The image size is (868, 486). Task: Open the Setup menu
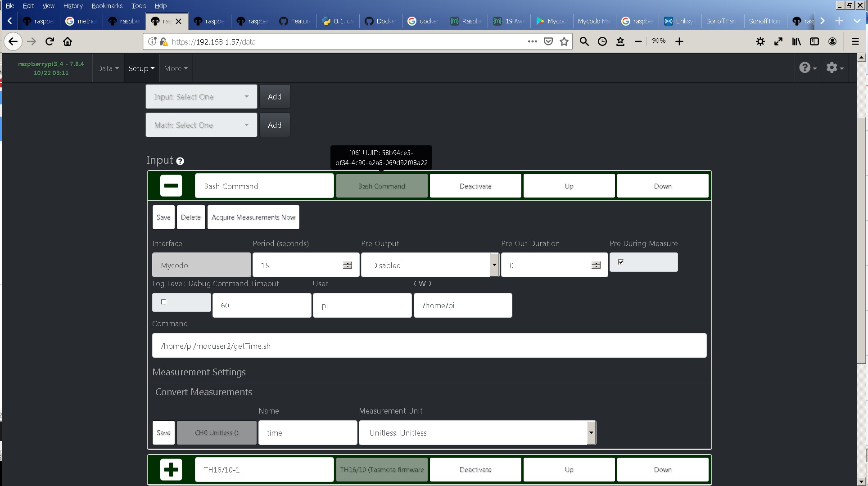pos(141,68)
